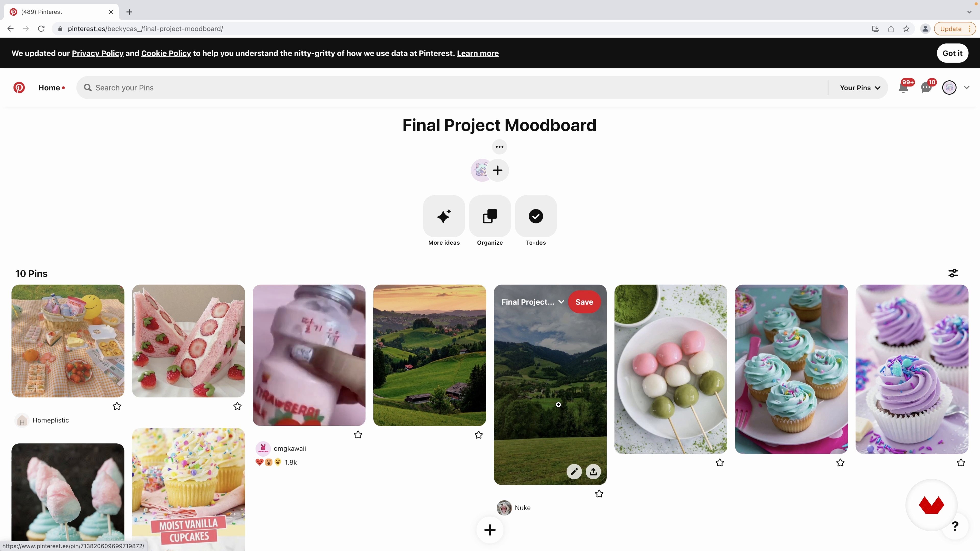Open the help question mark button
980x551 pixels.
[955, 526]
